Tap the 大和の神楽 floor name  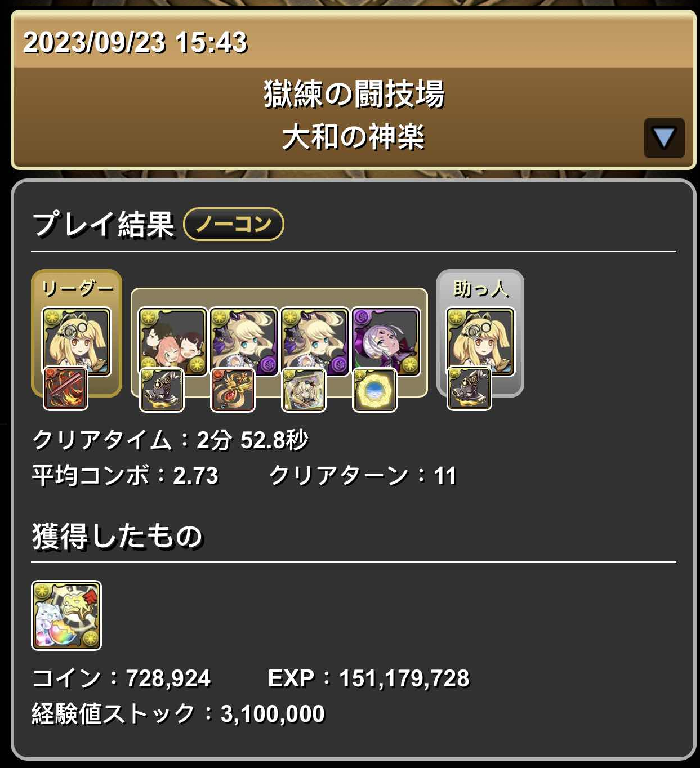[x=353, y=137]
